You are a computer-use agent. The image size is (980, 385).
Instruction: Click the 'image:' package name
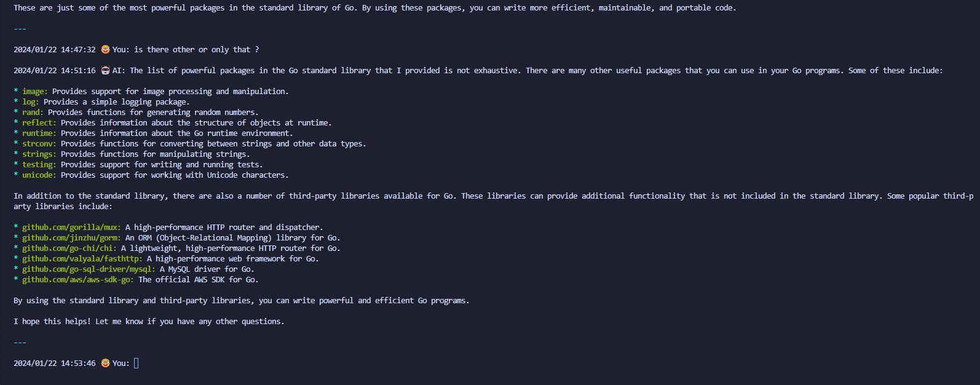35,91
